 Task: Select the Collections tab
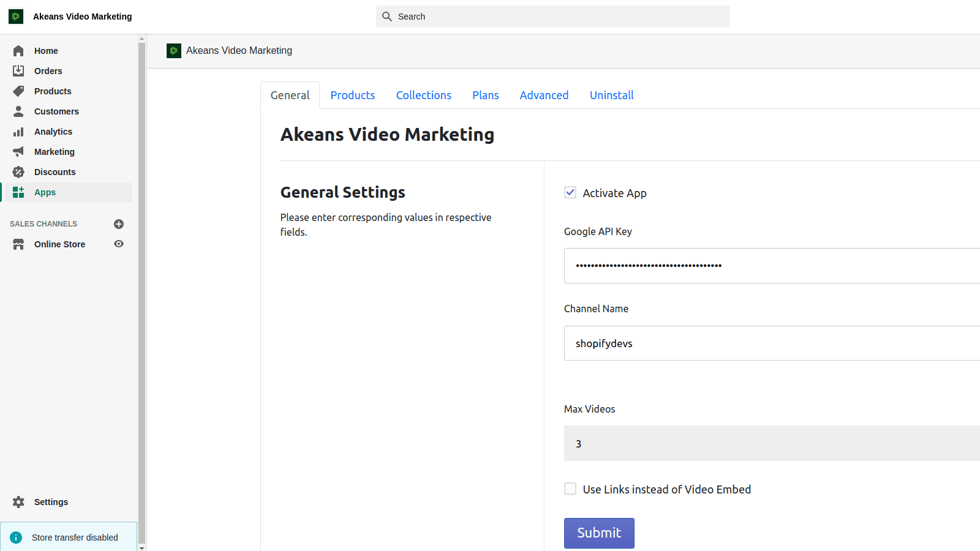(x=423, y=96)
